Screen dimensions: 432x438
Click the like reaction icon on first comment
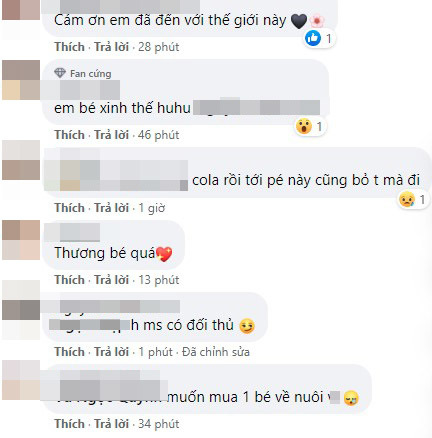click(x=313, y=38)
